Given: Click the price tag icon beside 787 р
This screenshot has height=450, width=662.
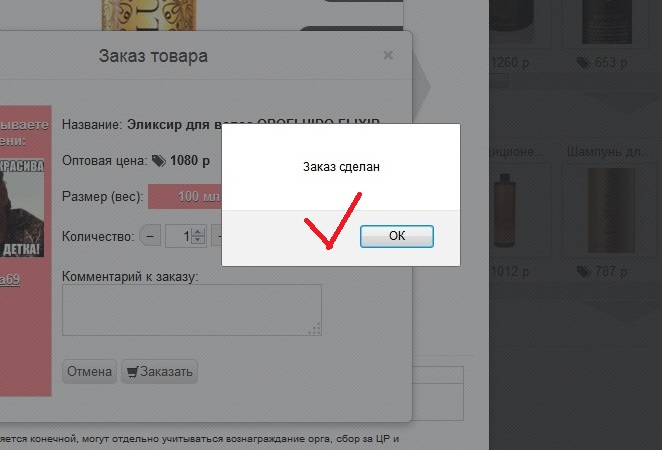Looking at the screenshot, I should click(584, 272).
